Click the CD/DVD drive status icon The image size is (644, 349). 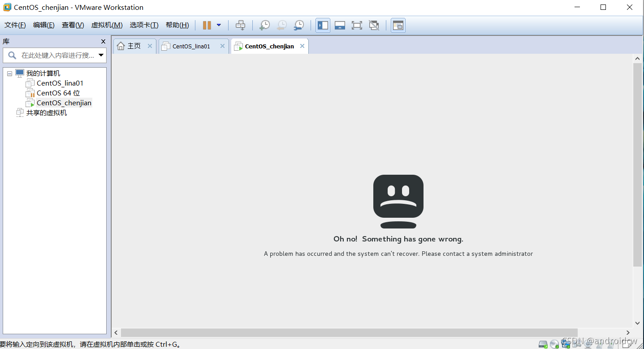554,344
